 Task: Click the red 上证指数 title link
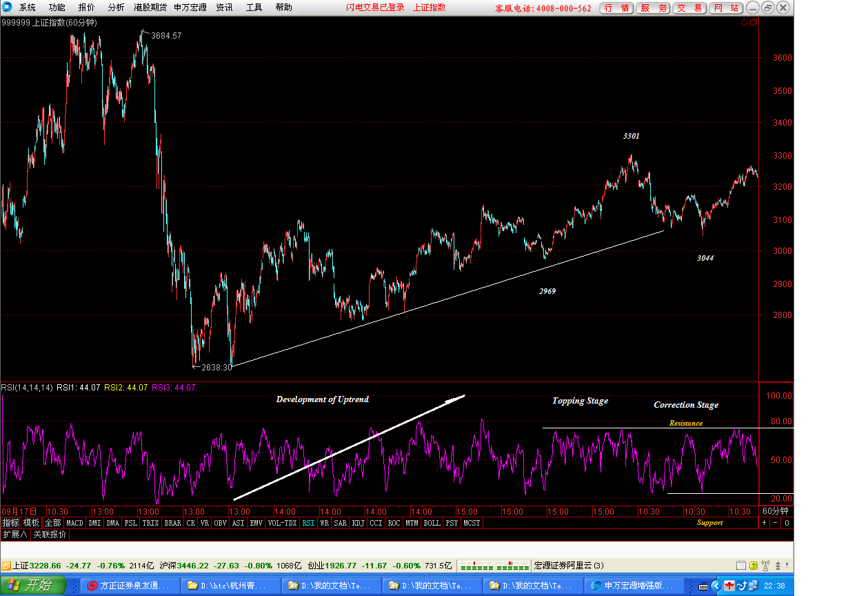coord(429,8)
